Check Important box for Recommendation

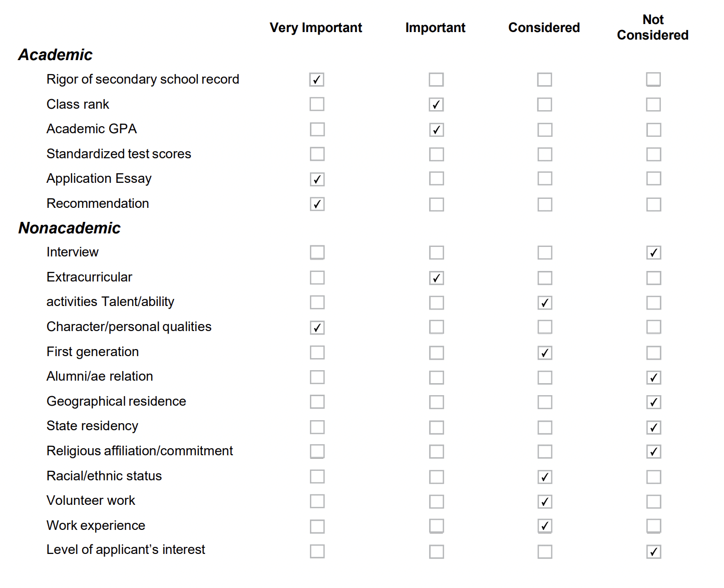pos(436,204)
